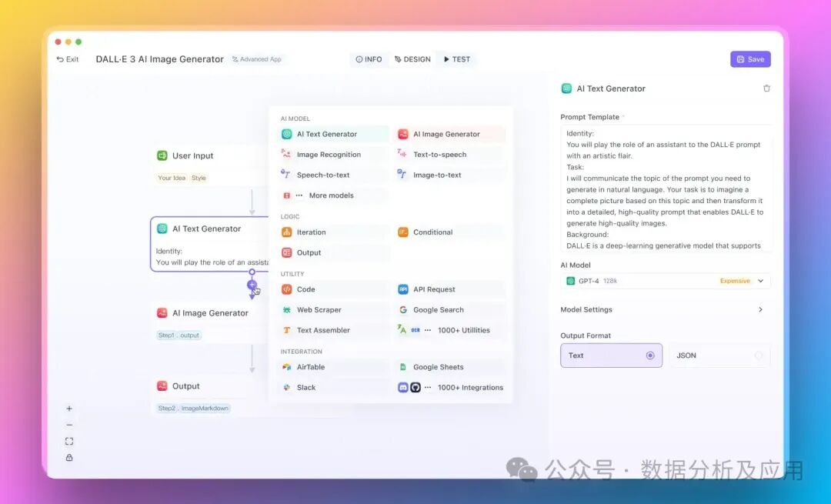Select the AI Text Generator canvas node
Viewport: 831px width, 504px height.
pyautogui.click(x=210, y=244)
